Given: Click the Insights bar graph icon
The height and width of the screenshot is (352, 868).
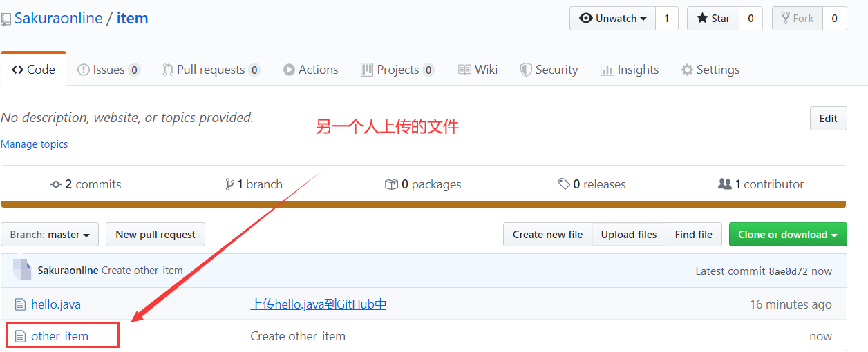Looking at the screenshot, I should [x=607, y=70].
